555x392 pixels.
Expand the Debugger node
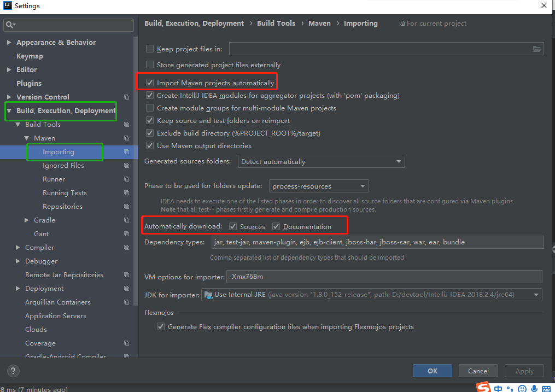[17, 261]
